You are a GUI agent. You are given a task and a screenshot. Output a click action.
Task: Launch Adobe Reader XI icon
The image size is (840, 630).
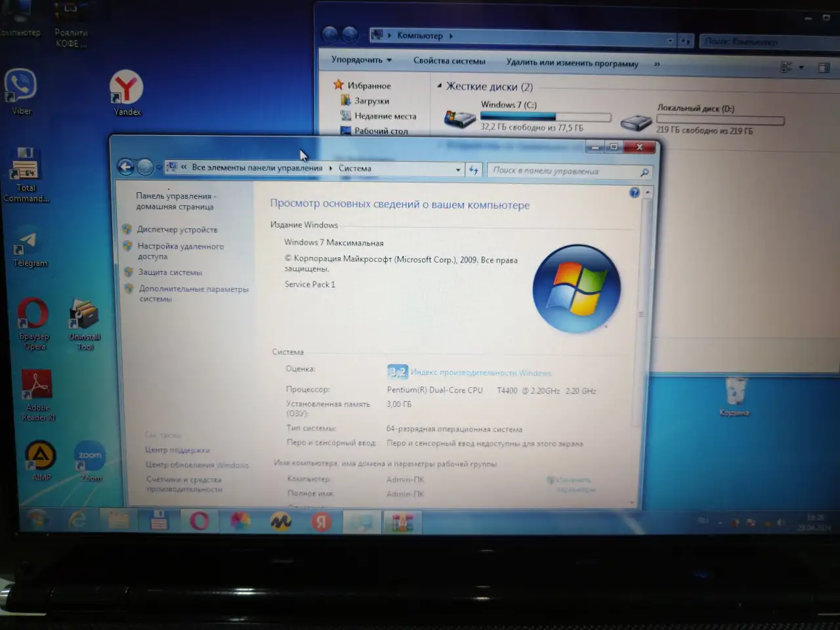pyautogui.click(x=37, y=394)
